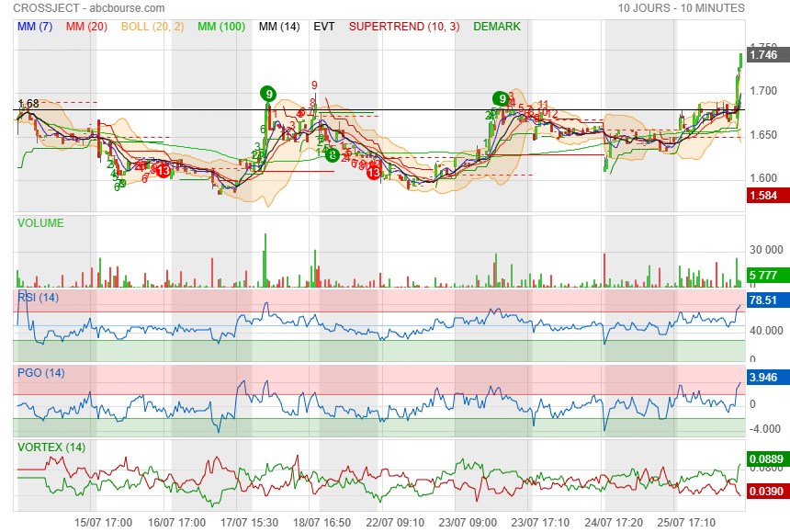Click the MM (7) legend label
This screenshot has width=790, height=532.
pos(35,27)
